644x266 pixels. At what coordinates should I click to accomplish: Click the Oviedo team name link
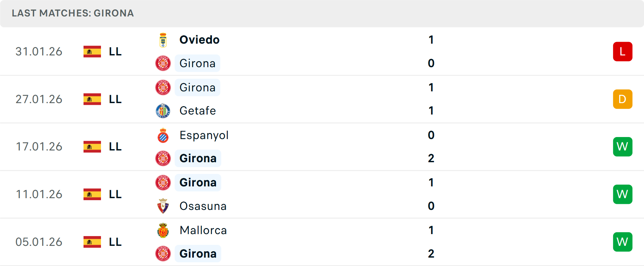(200, 39)
